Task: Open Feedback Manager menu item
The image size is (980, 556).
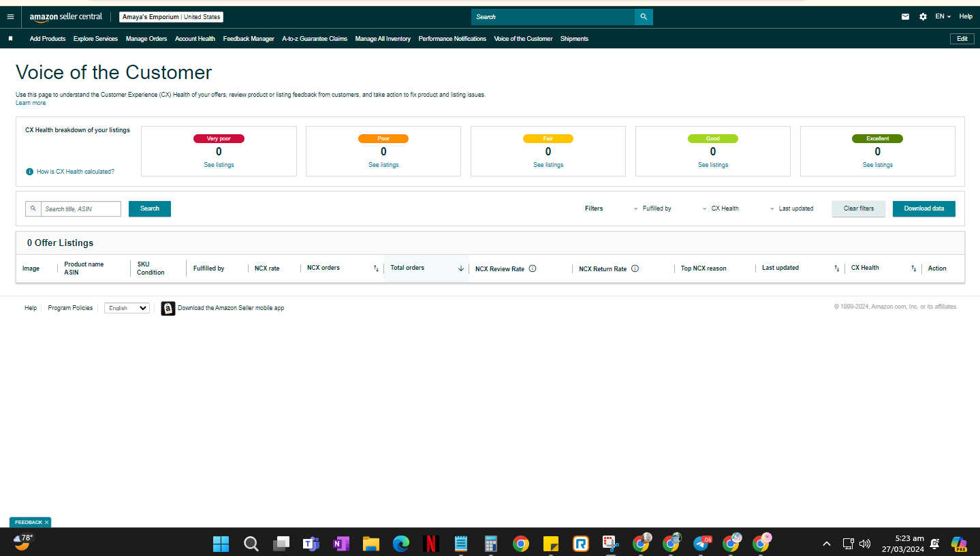Action: point(249,39)
